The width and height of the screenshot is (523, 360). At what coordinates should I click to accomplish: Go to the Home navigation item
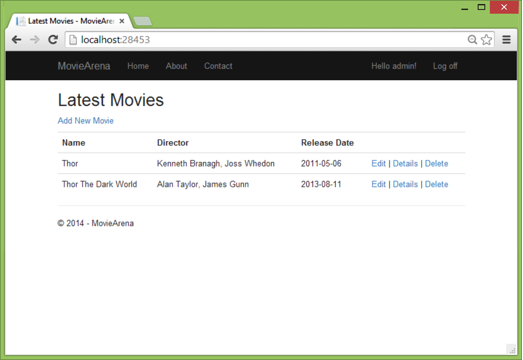tap(138, 66)
